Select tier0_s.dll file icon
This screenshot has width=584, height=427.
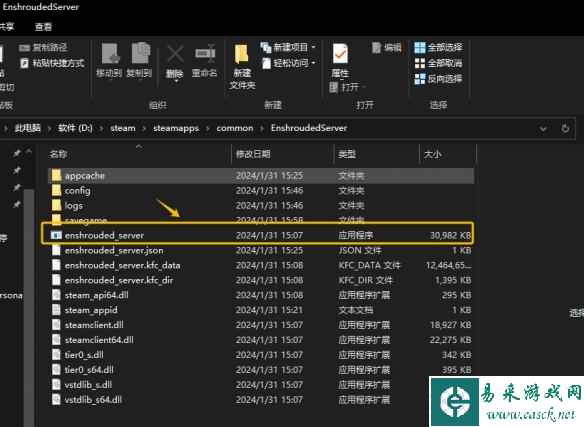click(x=56, y=354)
